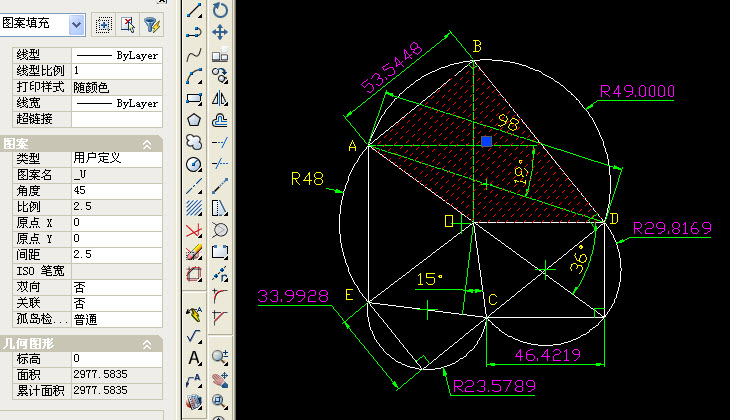Activate Zoom Realtime magnifier

coord(220,358)
